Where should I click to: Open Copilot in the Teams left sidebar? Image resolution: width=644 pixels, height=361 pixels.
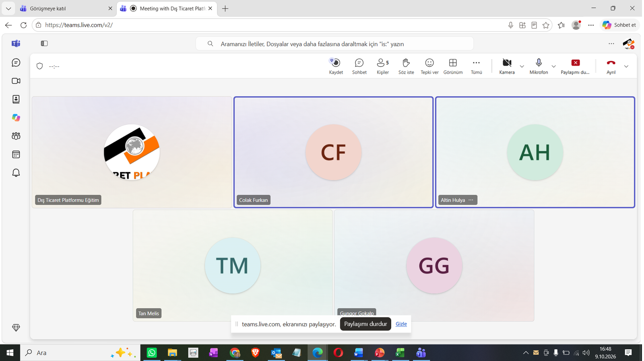coord(16,118)
